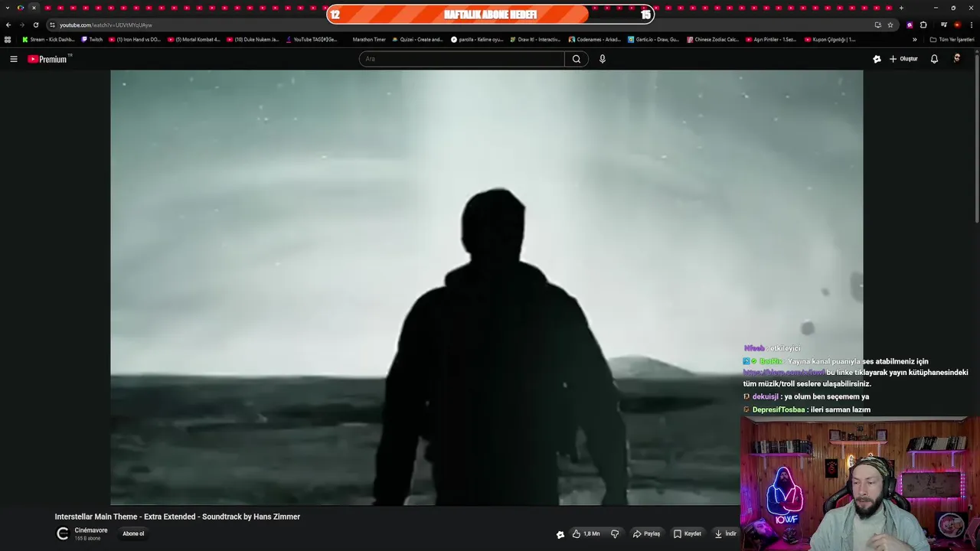Click the youtube.com address bar URL

coord(106,25)
